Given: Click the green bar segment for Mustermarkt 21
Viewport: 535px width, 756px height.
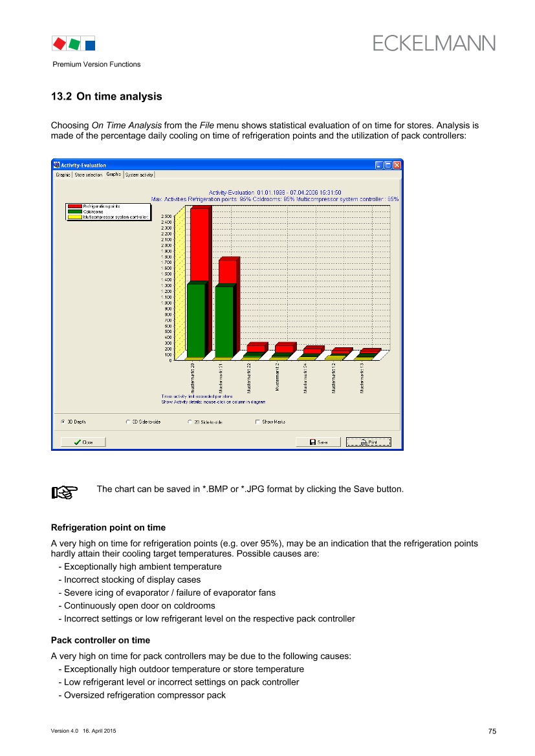Looking at the screenshot, I should pos(224,321).
